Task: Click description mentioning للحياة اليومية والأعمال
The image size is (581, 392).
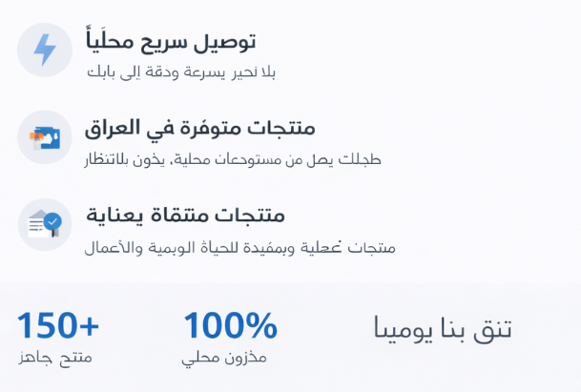Action: pyautogui.click(x=239, y=246)
